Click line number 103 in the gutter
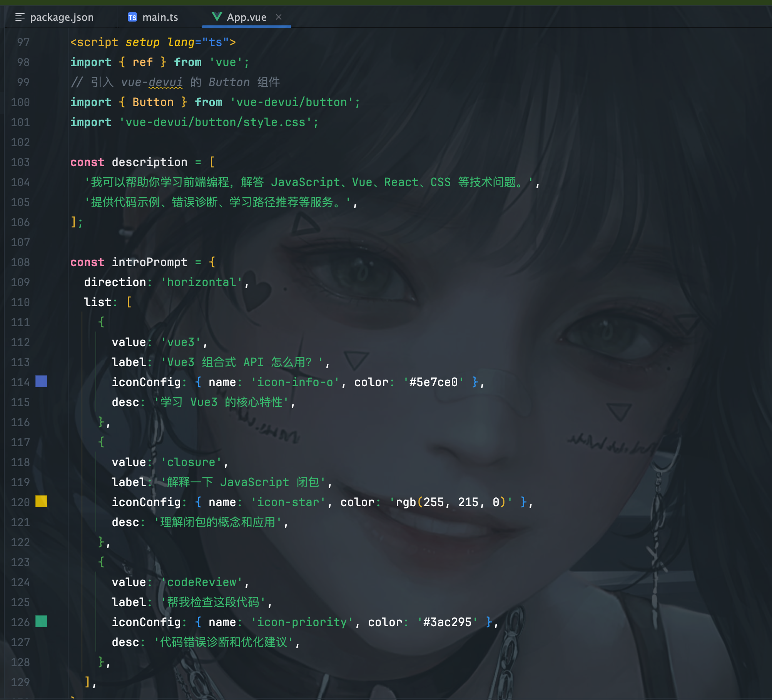Viewport: 772px width, 700px height. (x=20, y=162)
